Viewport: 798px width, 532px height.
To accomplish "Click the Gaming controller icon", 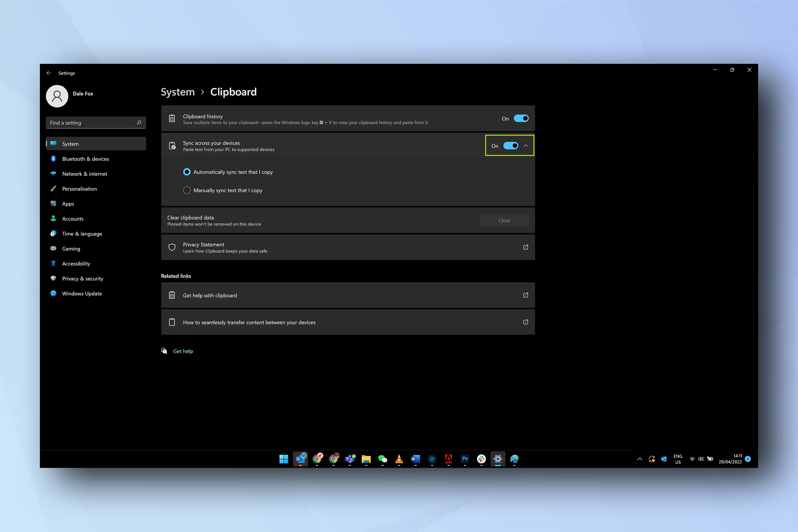I will (x=55, y=248).
